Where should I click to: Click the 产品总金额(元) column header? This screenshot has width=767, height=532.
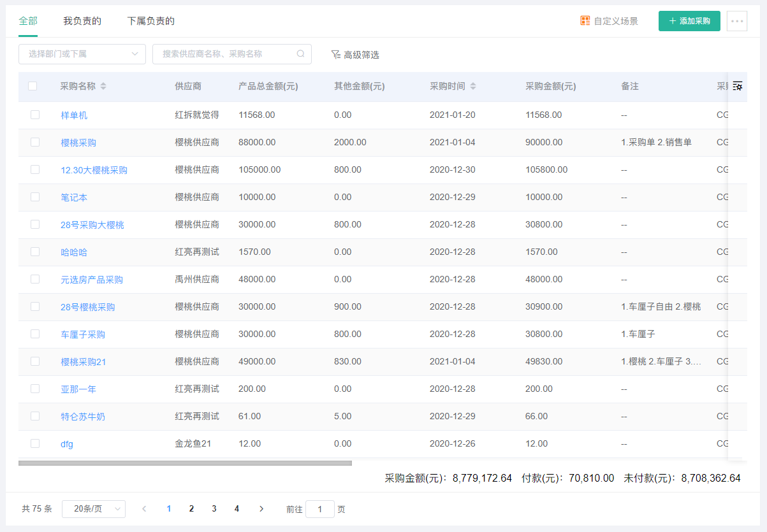pyautogui.click(x=268, y=86)
